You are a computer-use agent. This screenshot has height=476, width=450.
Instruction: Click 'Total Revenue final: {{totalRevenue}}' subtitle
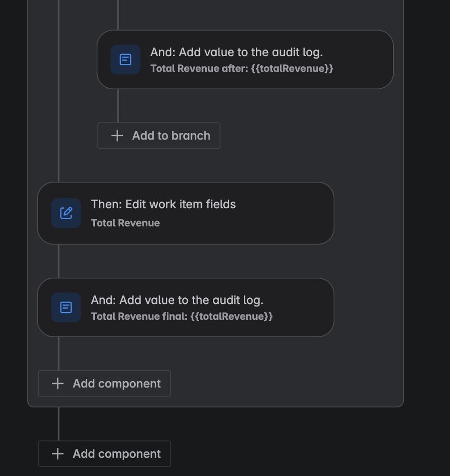(x=182, y=317)
